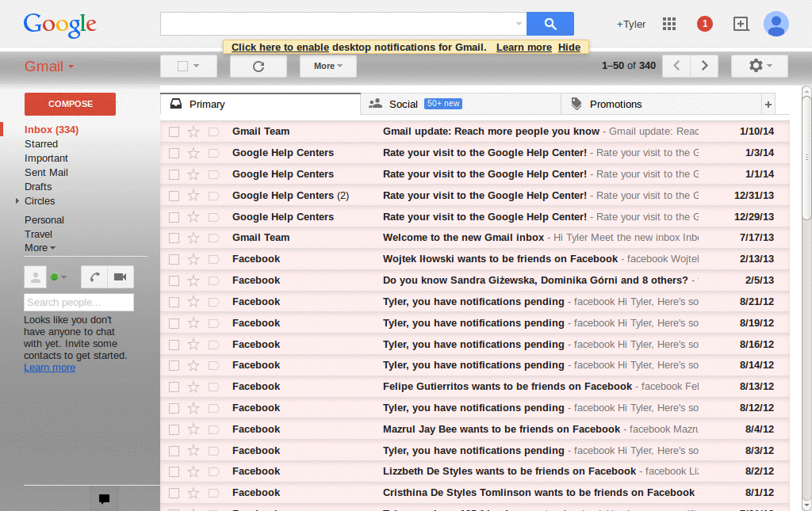Go to newer messages with previous arrow
Viewport: 812px width, 511px height.
pos(676,66)
